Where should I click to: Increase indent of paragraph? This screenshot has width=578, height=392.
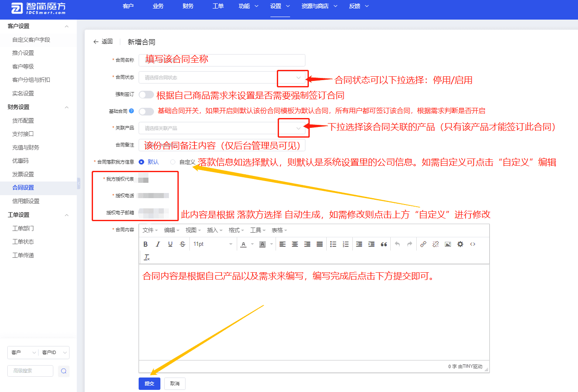coord(372,244)
